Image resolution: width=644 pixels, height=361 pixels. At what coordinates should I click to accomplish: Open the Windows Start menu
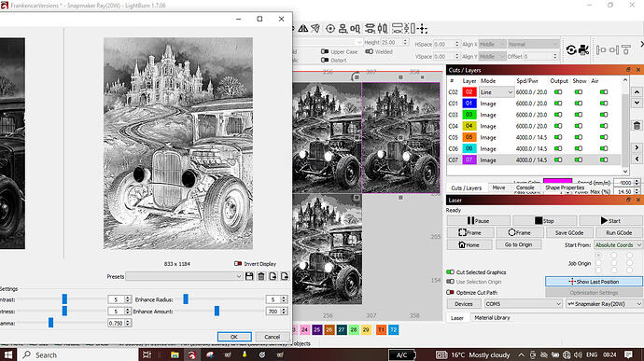click(x=7, y=354)
